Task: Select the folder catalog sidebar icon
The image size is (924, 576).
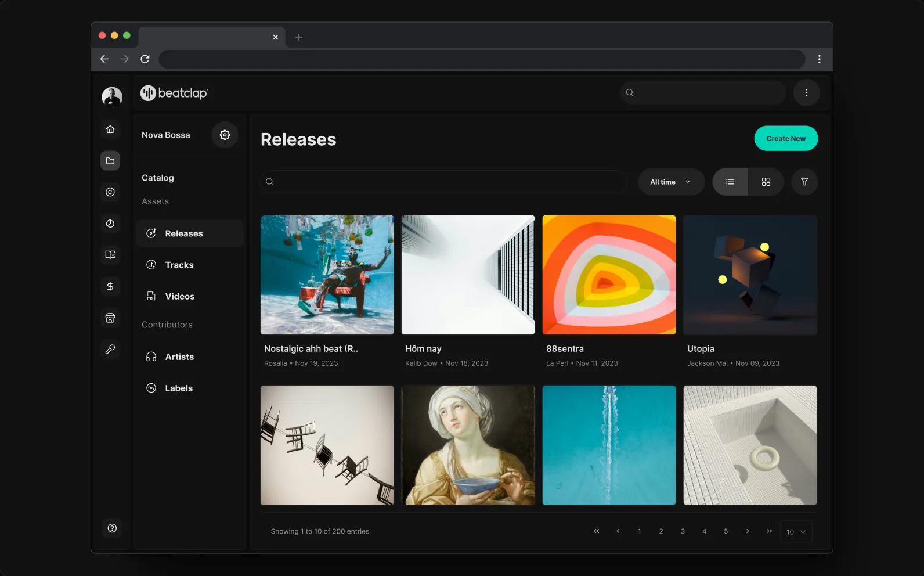Action: click(110, 161)
